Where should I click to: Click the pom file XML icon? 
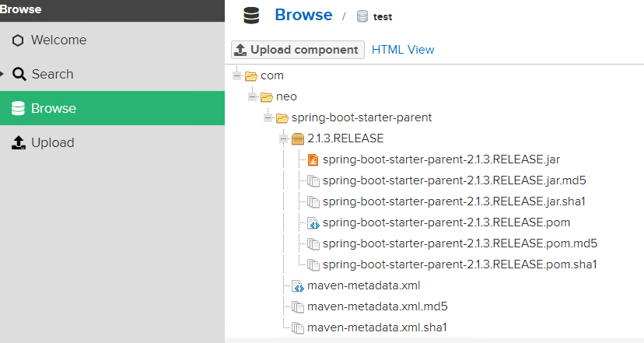[313, 222]
